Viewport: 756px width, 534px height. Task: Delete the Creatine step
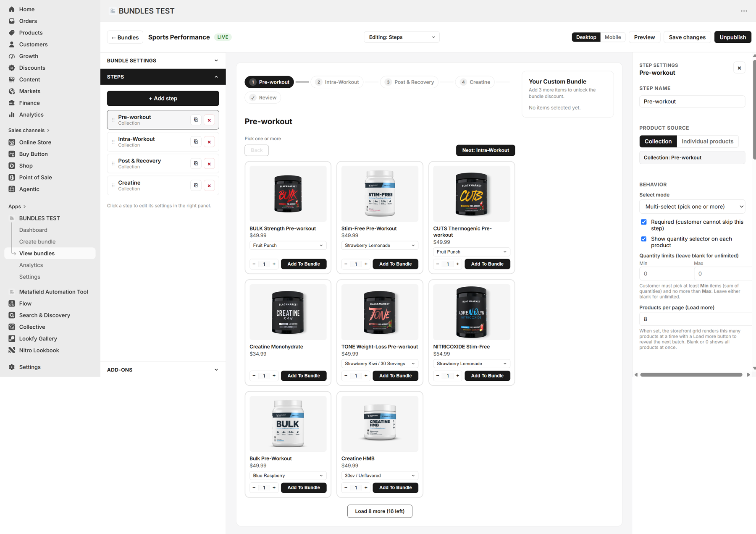click(209, 186)
